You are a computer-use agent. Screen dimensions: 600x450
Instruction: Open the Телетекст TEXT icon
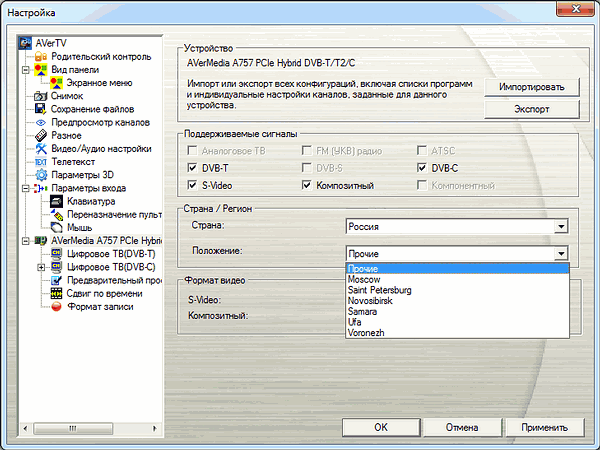pos(41,162)
